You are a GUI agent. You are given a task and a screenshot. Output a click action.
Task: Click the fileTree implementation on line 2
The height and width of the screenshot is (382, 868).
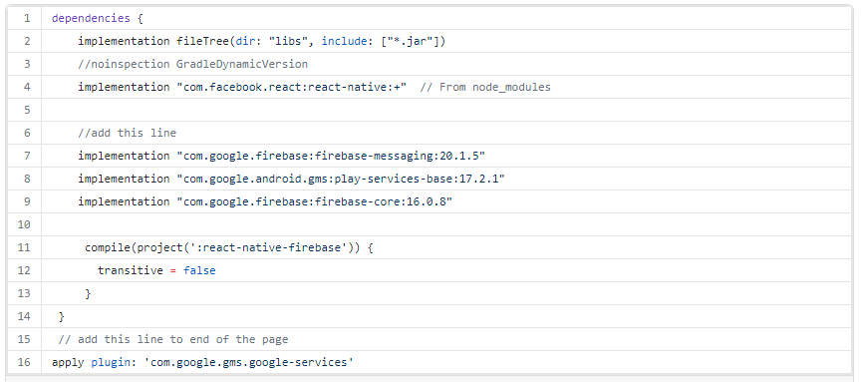(x=262, y=42)
